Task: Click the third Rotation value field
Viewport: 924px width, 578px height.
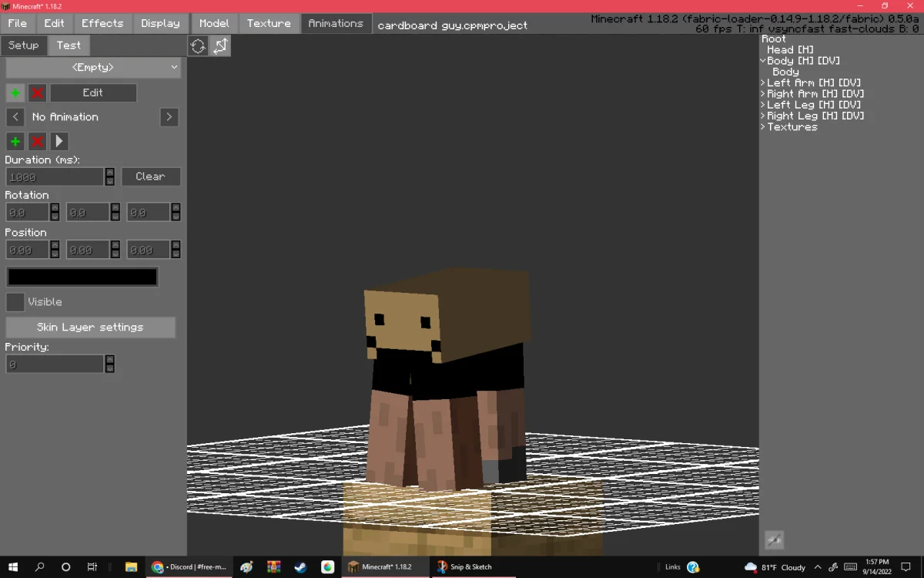Action: [x=149, y=213]
